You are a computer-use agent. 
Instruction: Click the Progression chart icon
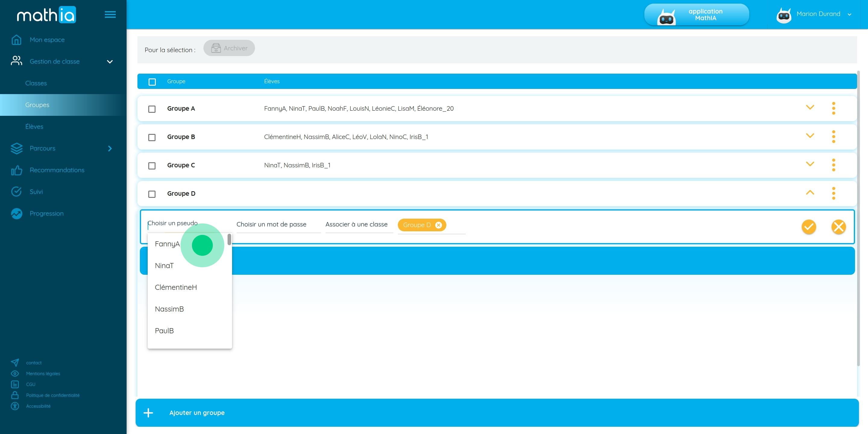click(17, 214)
